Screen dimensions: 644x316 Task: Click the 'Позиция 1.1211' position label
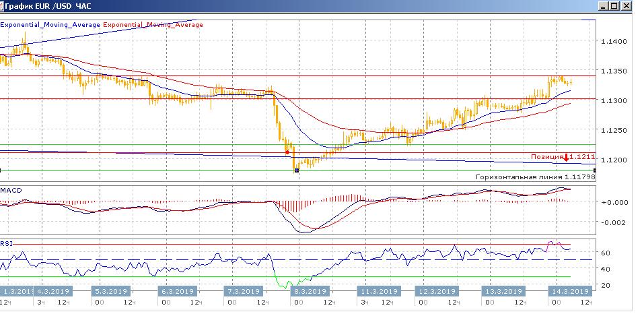(546, 156)
